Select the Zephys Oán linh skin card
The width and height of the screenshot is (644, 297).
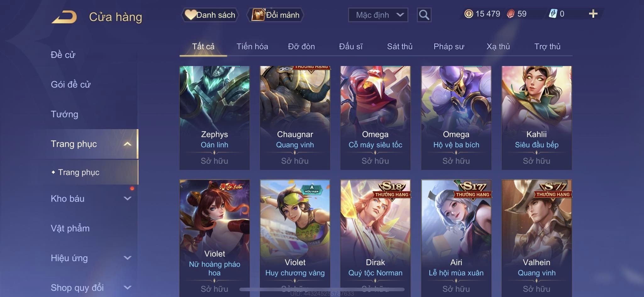214,118
